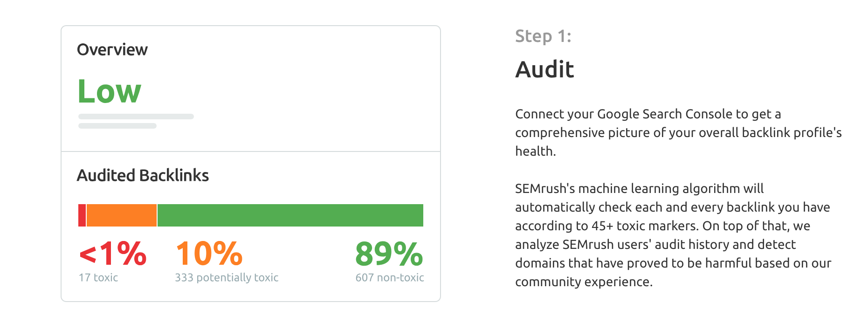
Task: Click the Google Search Console paragraph
Action: pyautogui.click(x=678, y=132)
